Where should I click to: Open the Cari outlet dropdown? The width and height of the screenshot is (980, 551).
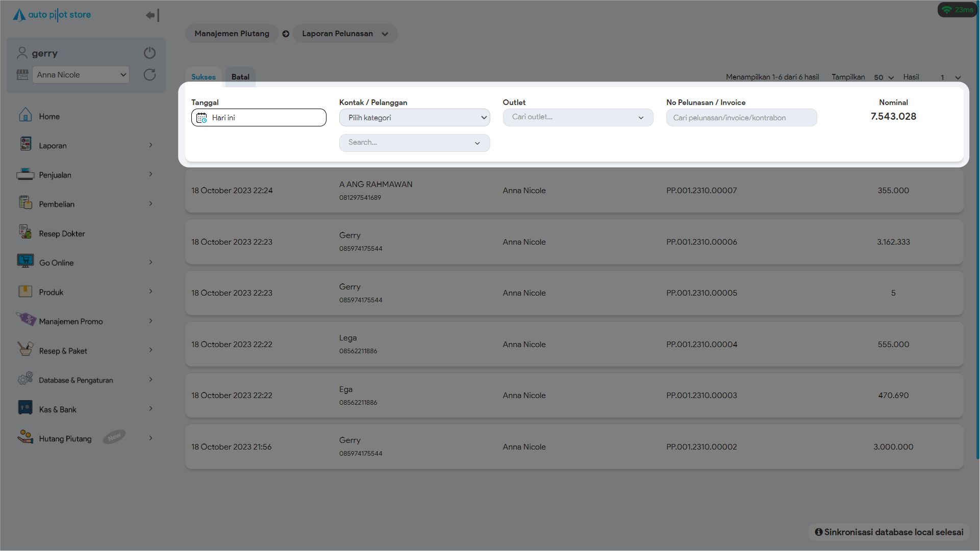[x=577, y=117]
